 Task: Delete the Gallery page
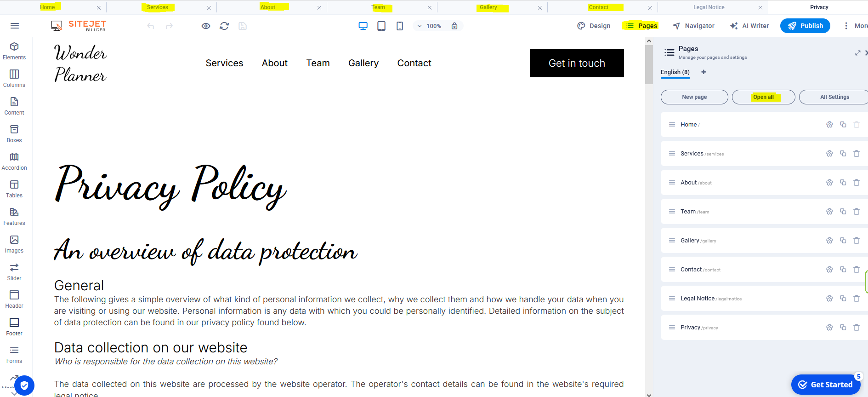click(857, 241)
